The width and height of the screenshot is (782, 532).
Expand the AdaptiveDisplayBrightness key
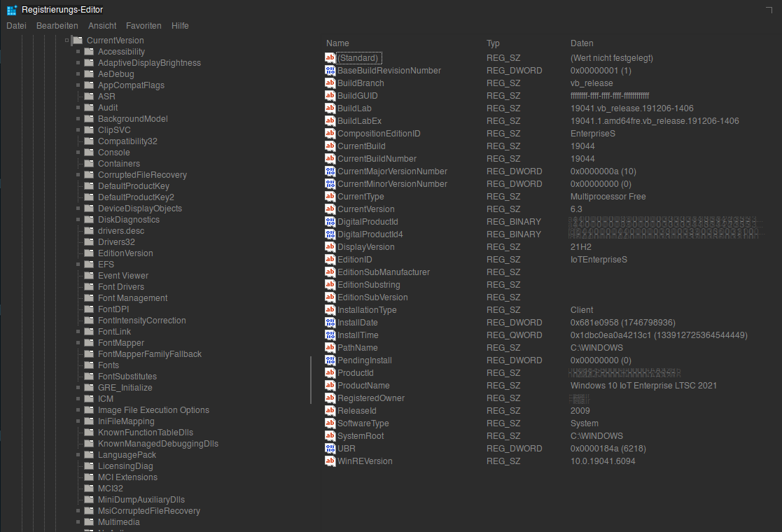(x=78, y=63)
